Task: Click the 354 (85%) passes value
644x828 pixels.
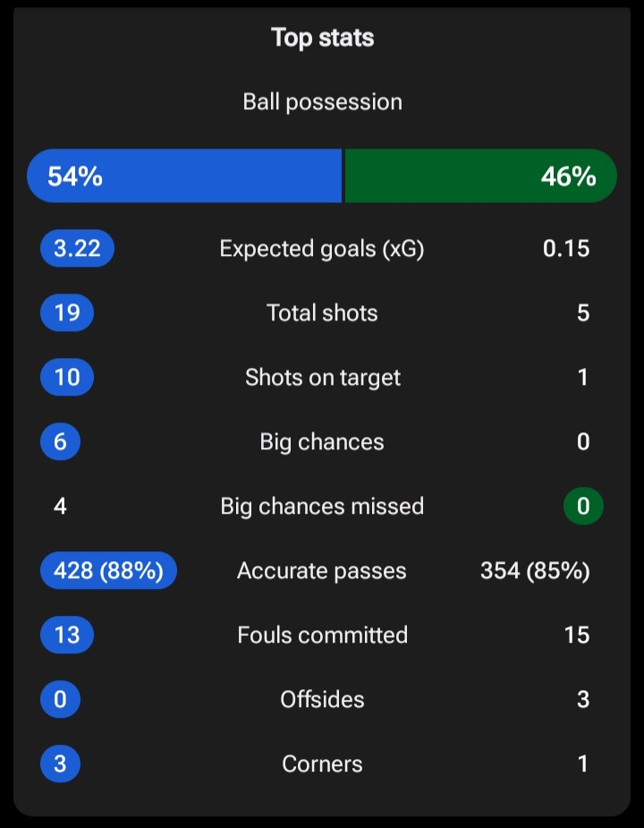Action: tap(535, 571)
